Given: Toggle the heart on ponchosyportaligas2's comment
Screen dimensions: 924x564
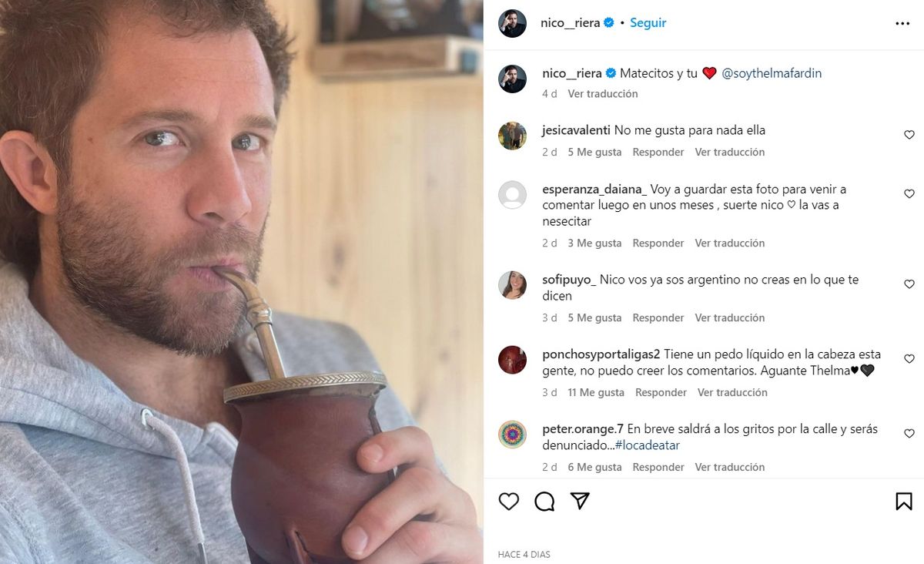Looking at the screenshot, I should 909,358.
